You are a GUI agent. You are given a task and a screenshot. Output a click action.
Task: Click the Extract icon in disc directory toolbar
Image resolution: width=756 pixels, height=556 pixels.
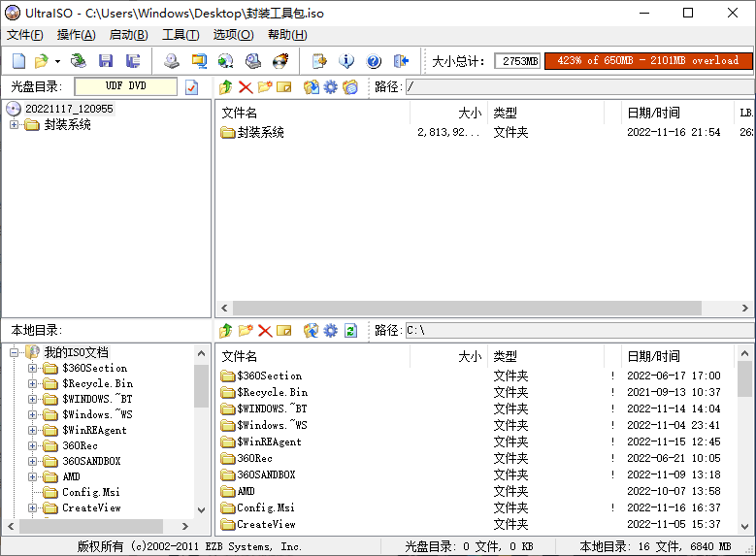311,87
